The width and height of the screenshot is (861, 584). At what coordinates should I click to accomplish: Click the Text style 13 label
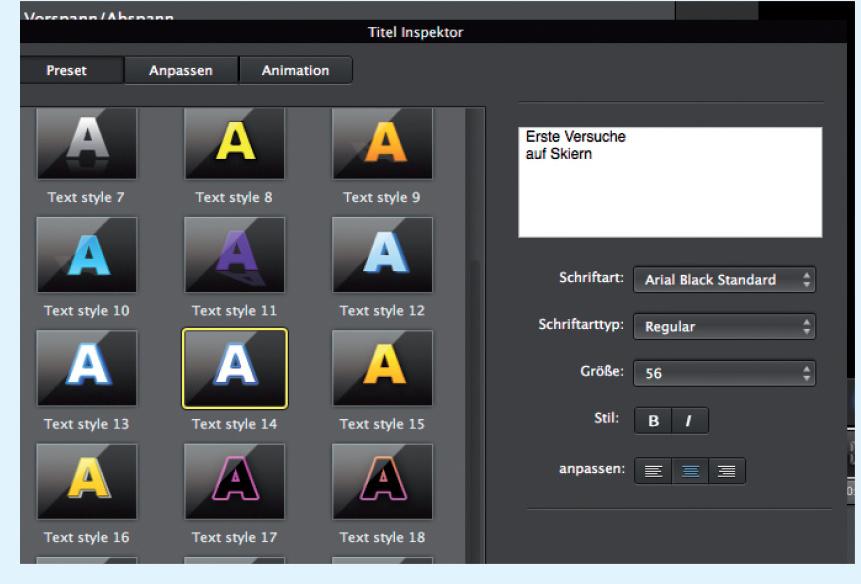pyautogui.click(x=87, y=424)
